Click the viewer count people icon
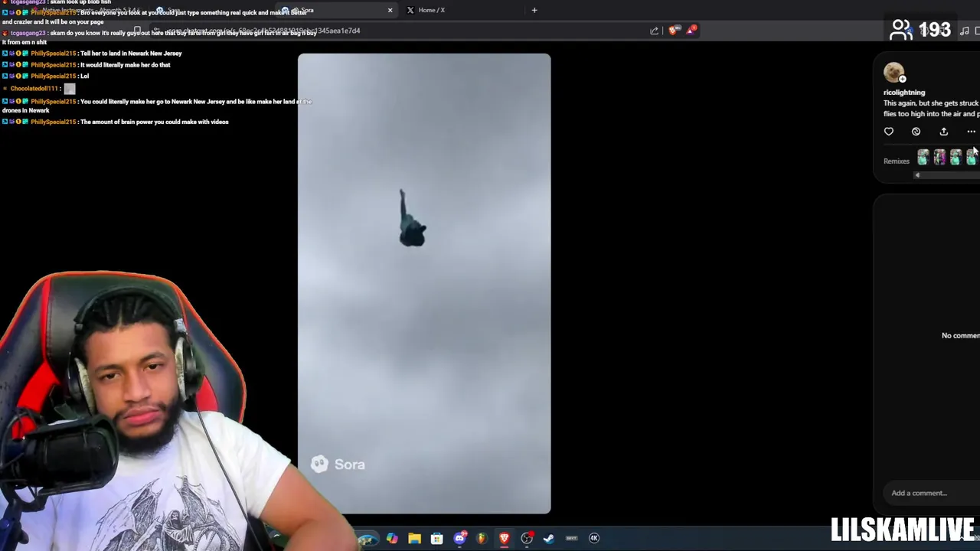 point(902,30)
